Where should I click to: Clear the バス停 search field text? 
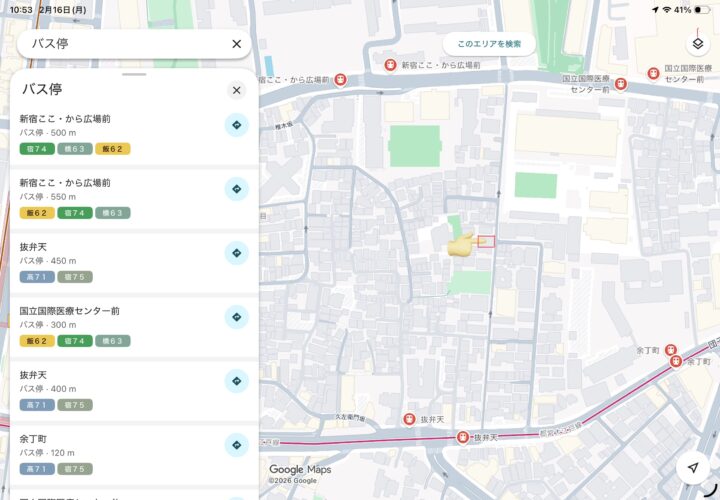pyautogui.click(x=236, y=44)
